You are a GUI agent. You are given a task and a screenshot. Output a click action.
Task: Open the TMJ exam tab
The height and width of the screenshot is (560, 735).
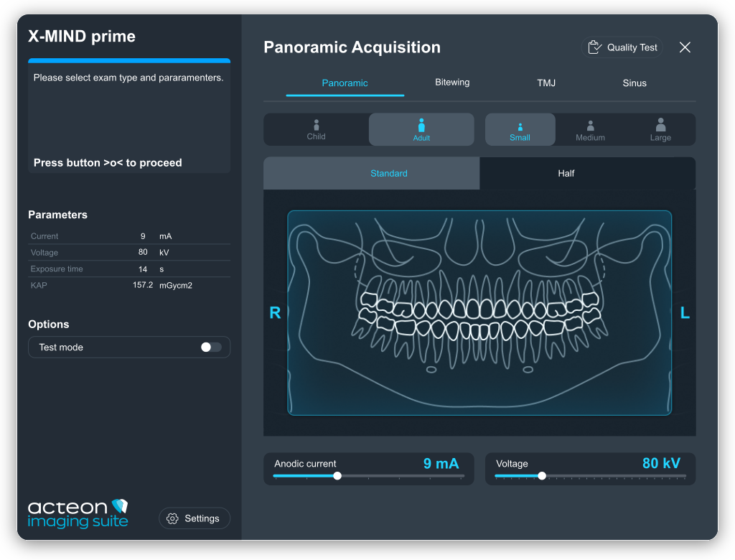pyautogui.click(x=546, y=83)
